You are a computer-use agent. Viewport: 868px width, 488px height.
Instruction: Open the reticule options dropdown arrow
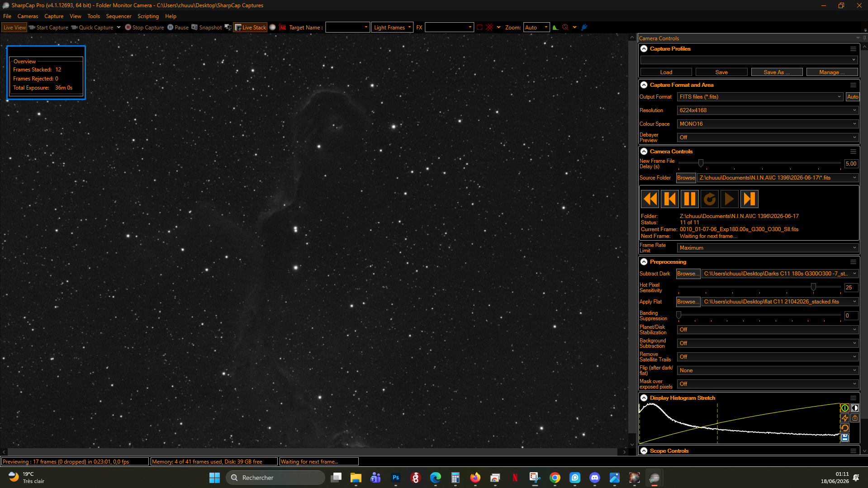pos(498,28)
